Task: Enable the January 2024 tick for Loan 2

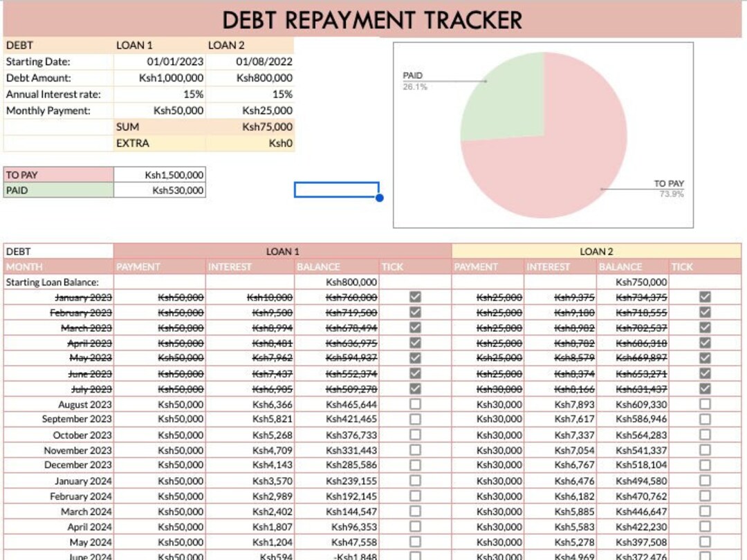Action: click(x=705, y=480)
